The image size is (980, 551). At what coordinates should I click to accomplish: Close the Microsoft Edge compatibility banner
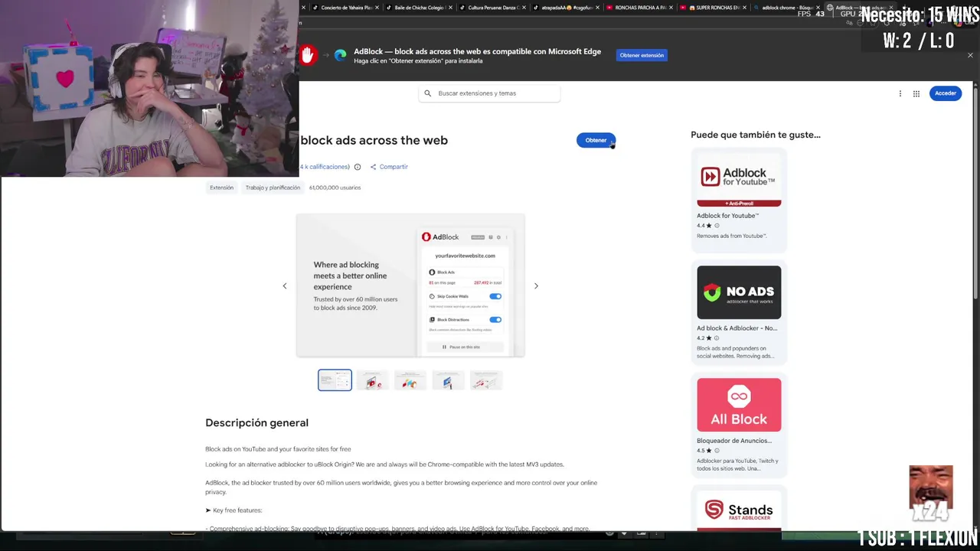click(970, 55)
